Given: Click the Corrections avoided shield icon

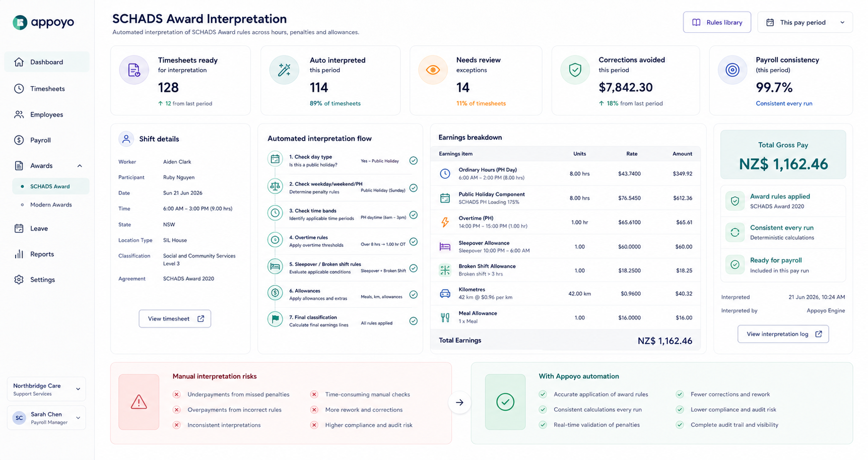Looking at the screenshot, I should tap(575, 70).
